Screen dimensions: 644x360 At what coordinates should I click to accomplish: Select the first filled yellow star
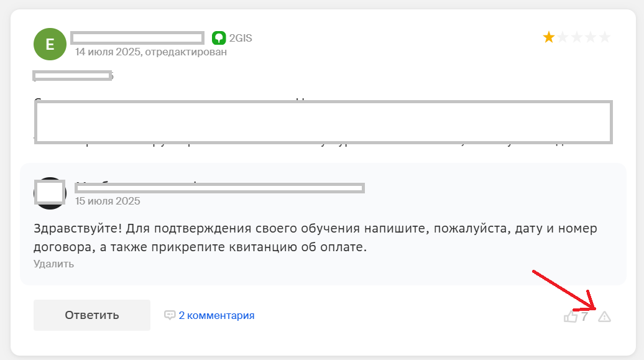pyautogui.click(x=548, y=37)
